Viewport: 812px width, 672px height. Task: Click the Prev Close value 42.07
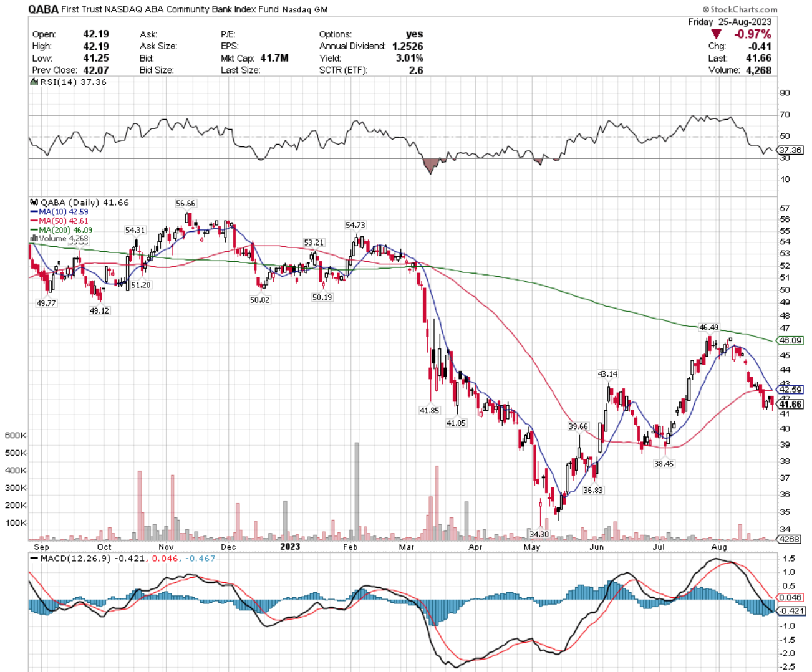tap(96, 70)
